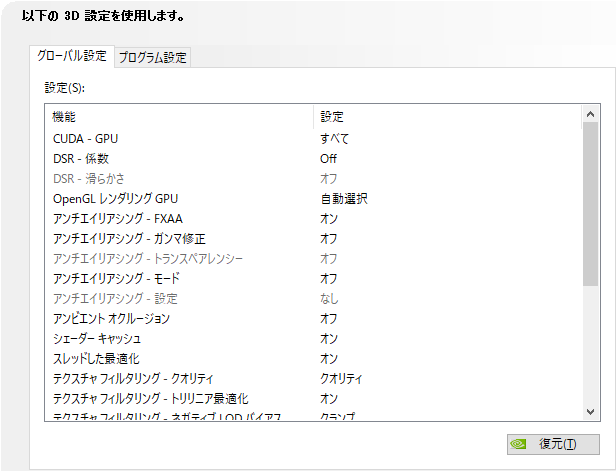616x471 pixels.
Task: Select アンチエイリアシング - 設定 row
Action: click(313, 299)
